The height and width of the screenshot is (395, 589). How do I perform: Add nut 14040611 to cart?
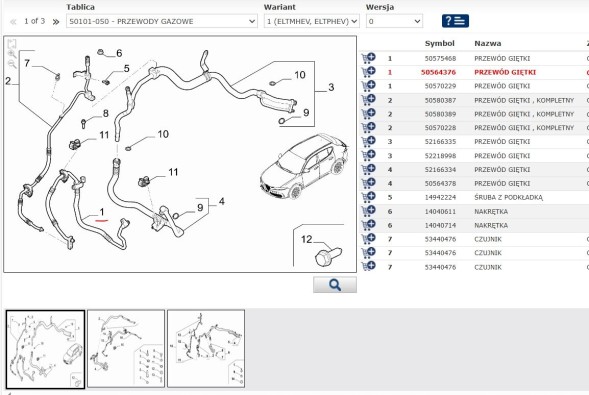point(368,211)
